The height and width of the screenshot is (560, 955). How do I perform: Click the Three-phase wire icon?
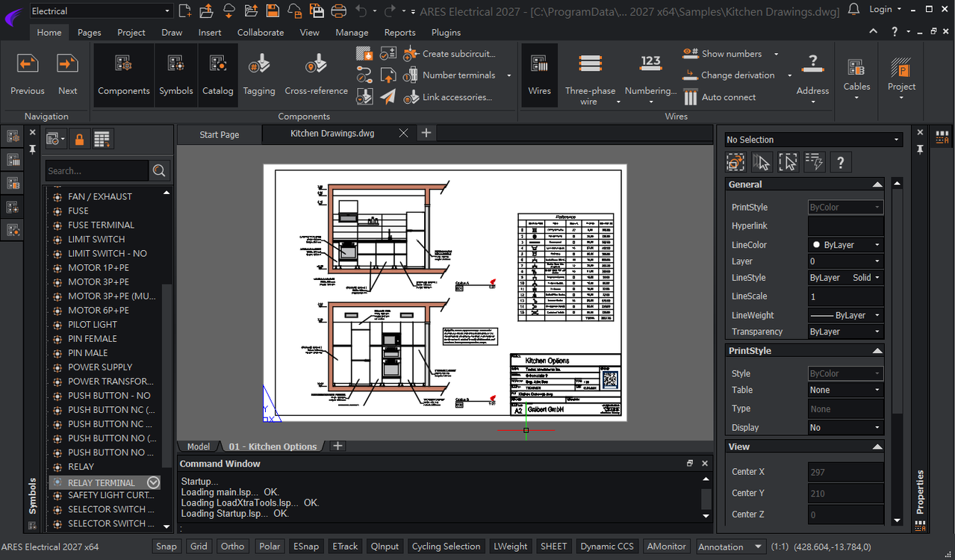click(590, 75)
